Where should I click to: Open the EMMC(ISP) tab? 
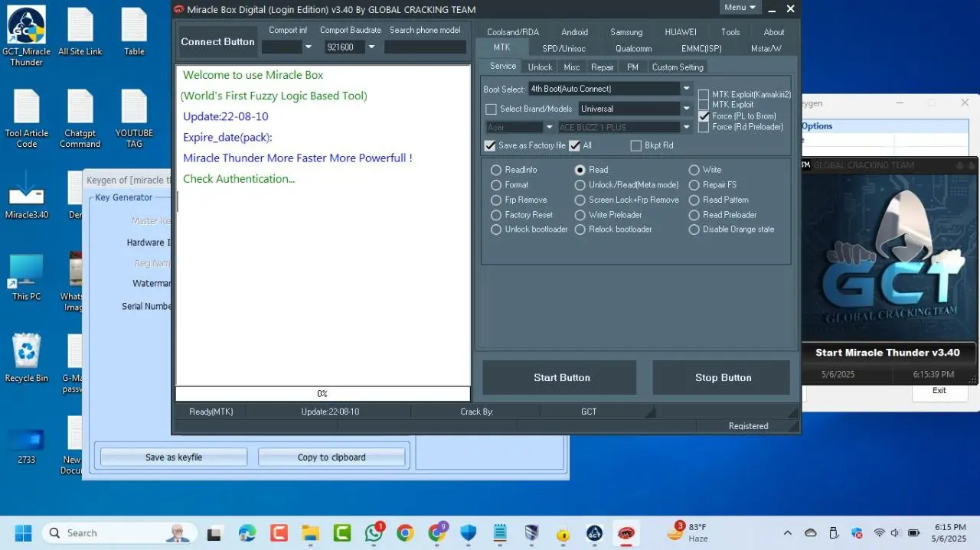click(x=701, y=48)
